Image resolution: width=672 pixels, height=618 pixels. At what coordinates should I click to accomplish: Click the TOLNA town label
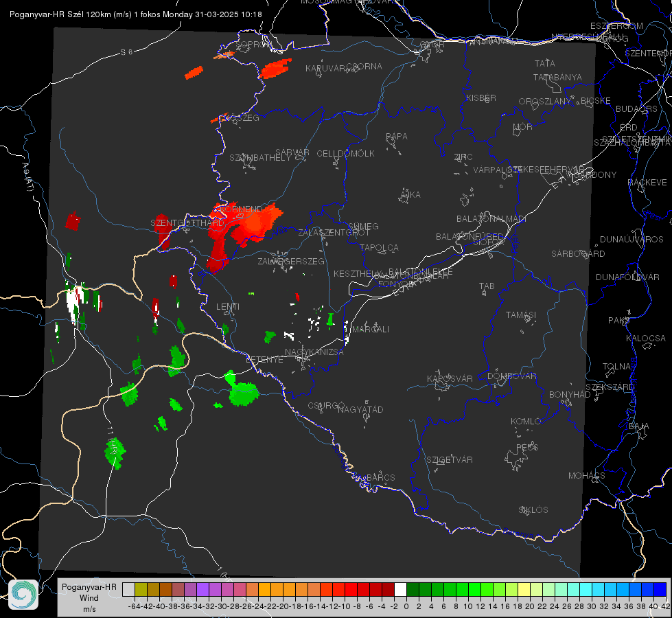616,366
